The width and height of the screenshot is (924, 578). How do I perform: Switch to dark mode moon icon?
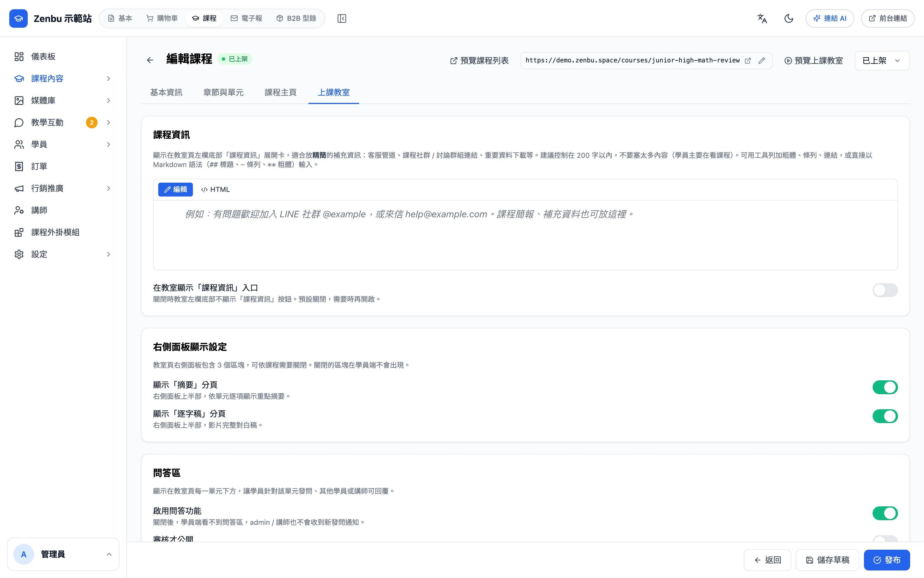coord(789,18)
